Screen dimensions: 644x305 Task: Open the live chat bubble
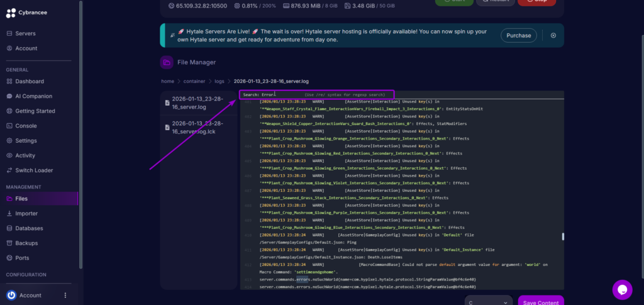pos(622,290)
